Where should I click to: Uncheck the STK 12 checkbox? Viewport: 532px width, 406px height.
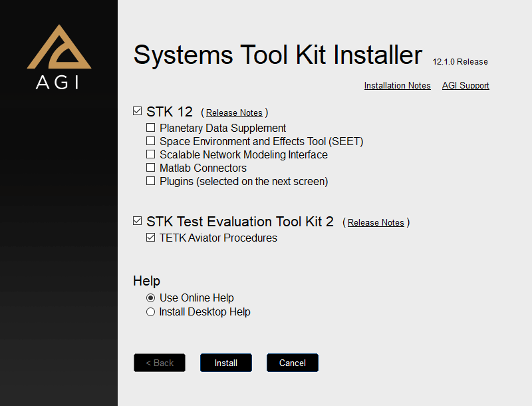tap(138, 111)
